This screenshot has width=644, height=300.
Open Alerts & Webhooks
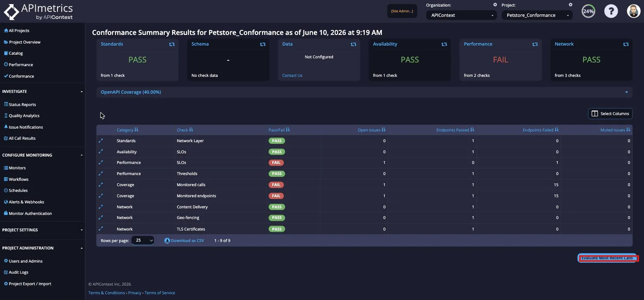pyautogui.click(x=24, y=202)
